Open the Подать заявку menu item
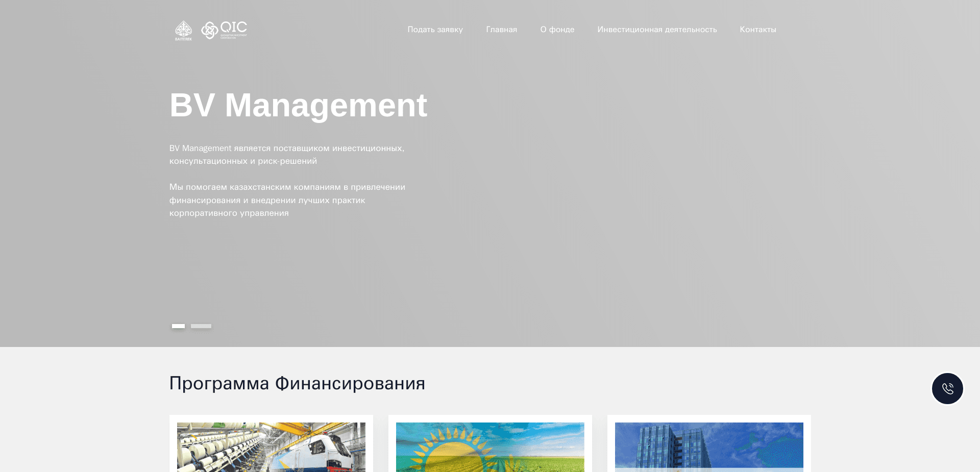 pos(435,30)
